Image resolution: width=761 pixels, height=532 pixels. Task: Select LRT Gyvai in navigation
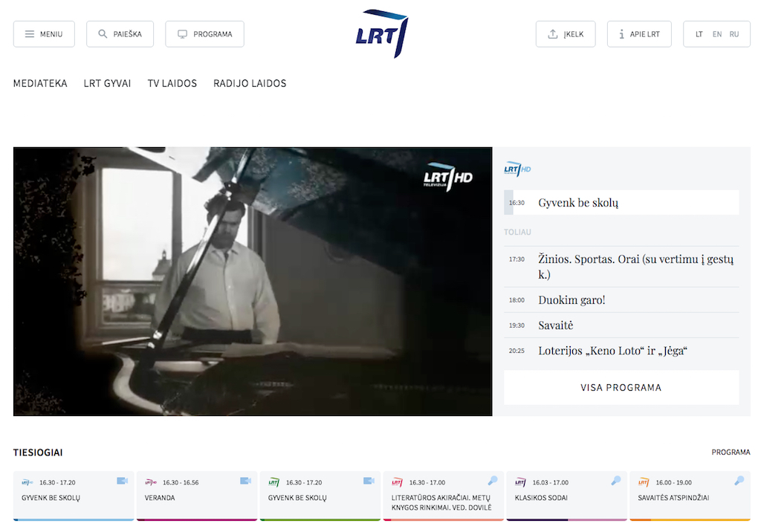click(x=107, y=83)
